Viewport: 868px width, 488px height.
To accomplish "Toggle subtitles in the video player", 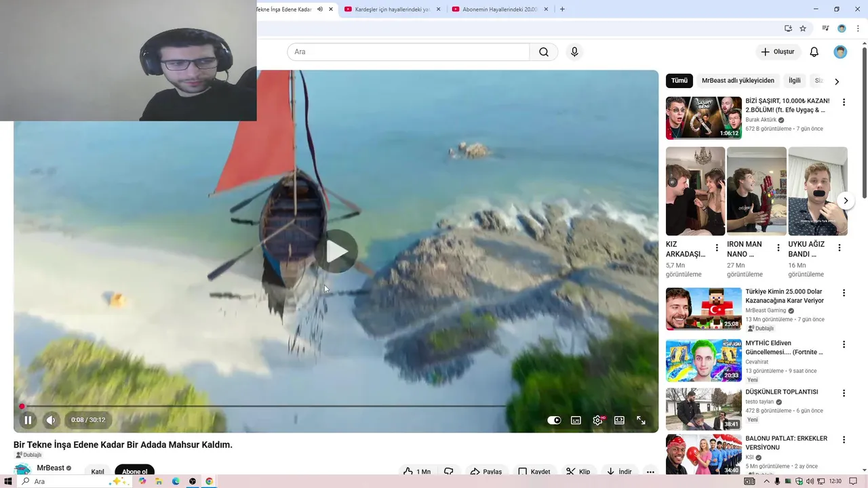I will coord(576,420).
